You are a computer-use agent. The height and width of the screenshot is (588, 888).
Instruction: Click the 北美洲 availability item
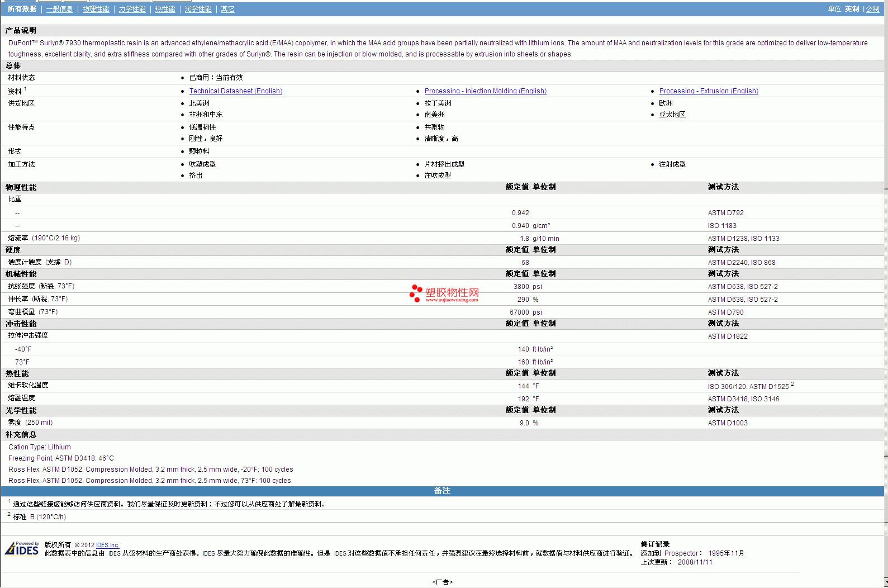(200, 103)
